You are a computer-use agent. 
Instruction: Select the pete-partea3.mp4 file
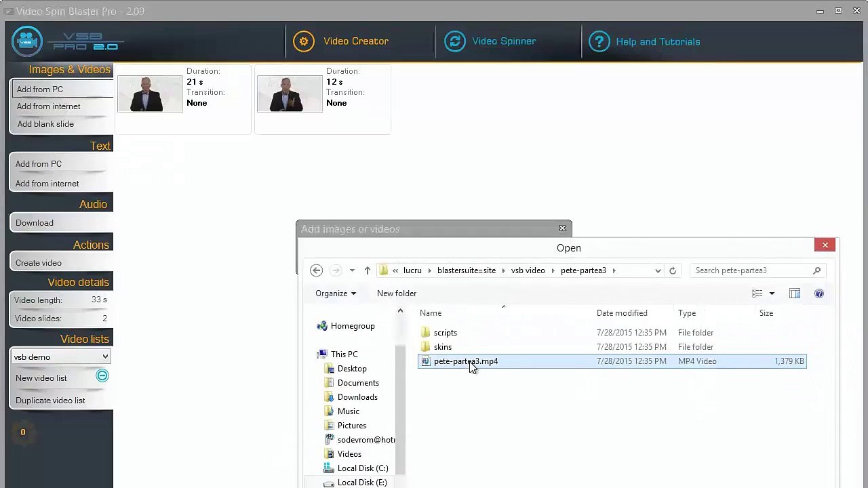click(612, 361)
